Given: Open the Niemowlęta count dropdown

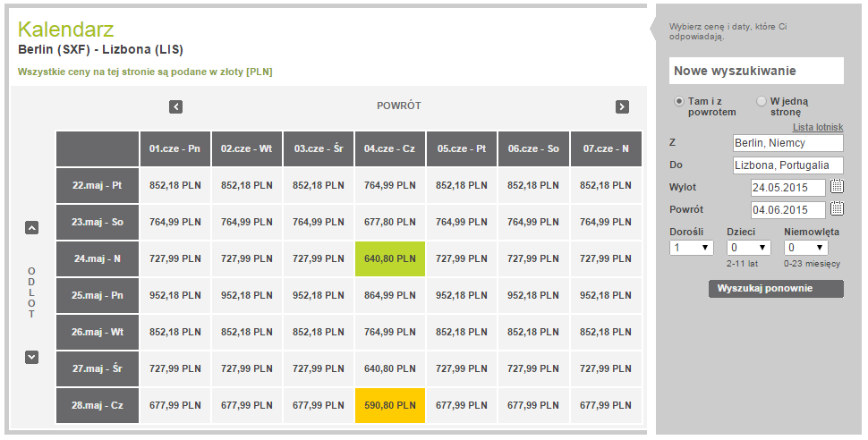Looking at the screenshot, I should click(x=806, y=248).
